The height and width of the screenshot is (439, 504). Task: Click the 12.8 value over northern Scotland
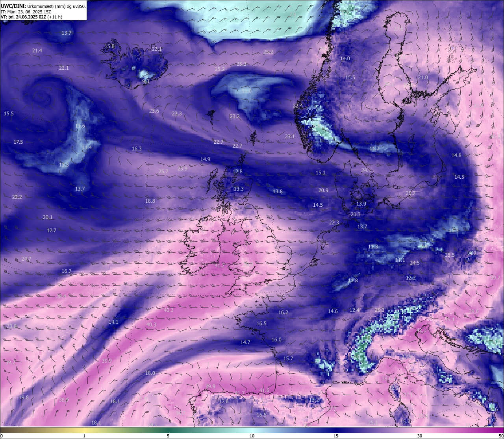[237, 172]
